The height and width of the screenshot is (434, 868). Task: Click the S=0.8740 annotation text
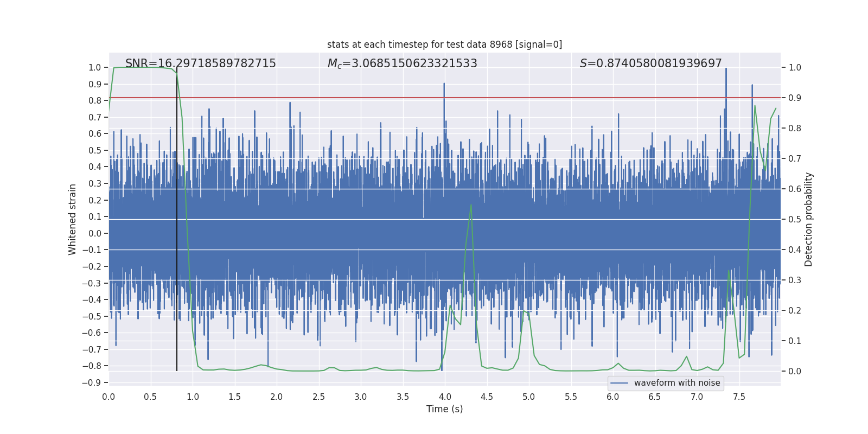(650, 63)
